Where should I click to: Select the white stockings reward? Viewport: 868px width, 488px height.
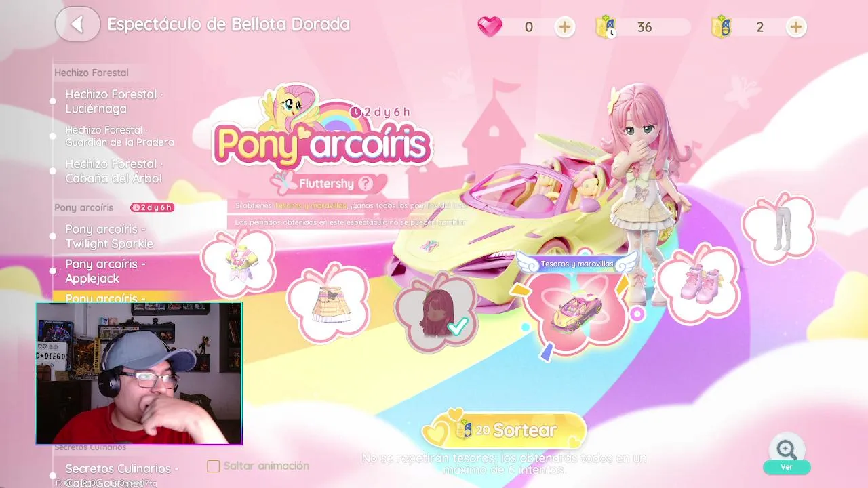(778, 227)
